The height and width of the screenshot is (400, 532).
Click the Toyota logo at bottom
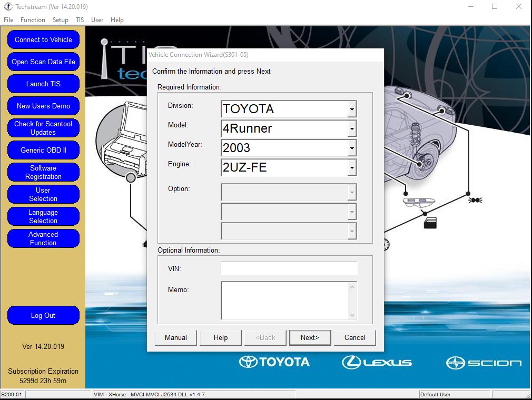click(x=274, y=362)
